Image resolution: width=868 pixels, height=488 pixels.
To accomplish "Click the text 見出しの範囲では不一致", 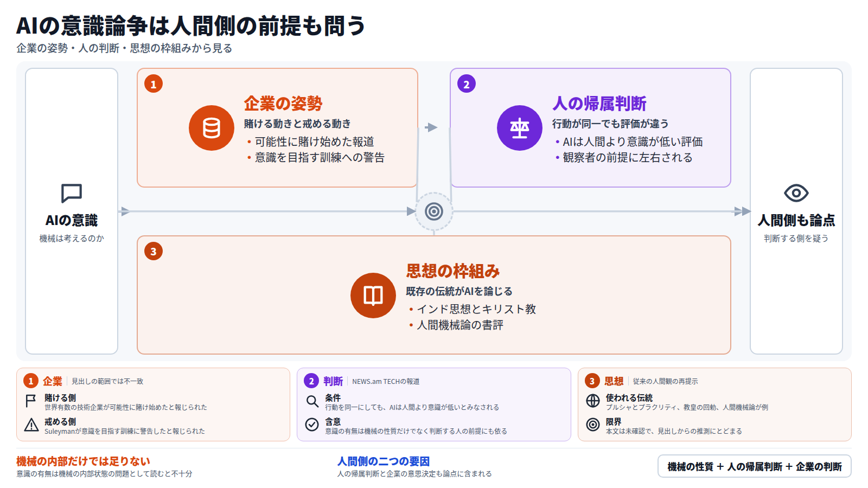I will (x=107, y=381).
